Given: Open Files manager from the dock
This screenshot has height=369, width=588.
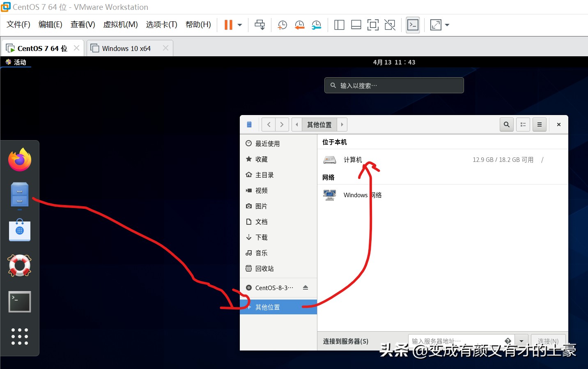Looking at the screenshot, I should [x=20, y=195].
